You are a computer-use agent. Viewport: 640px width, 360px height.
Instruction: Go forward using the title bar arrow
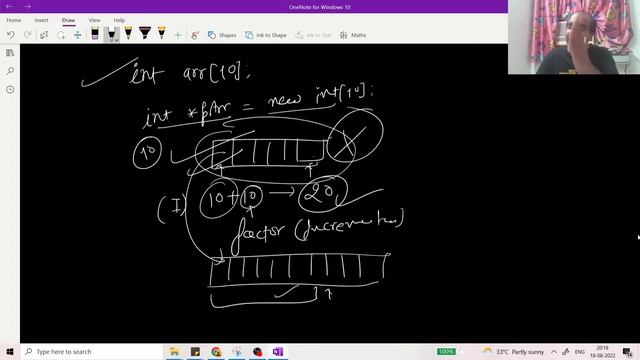coord(27,7)
